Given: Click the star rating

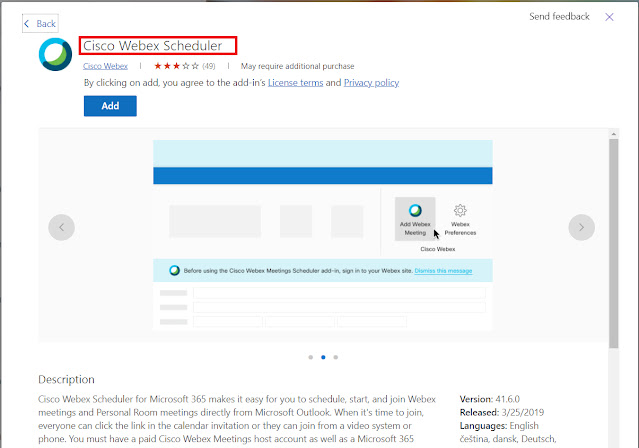Looking at the screenshot, I should pos(176,66).
